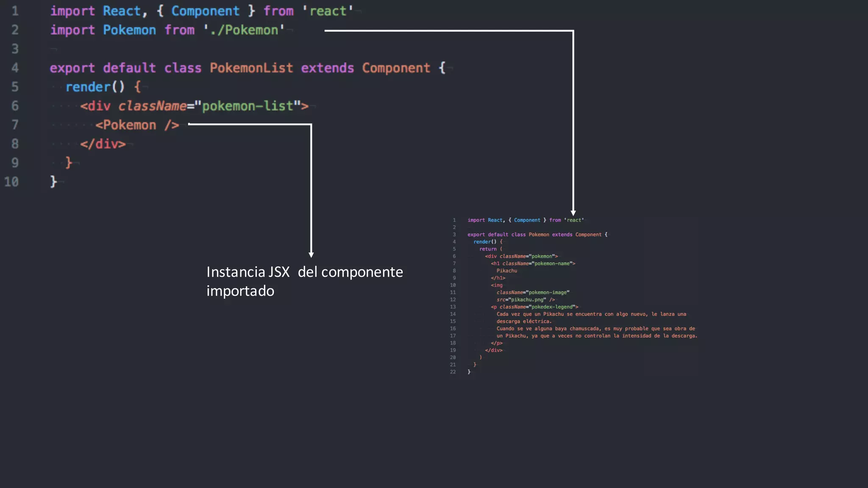The height and width of the screenshot is (488, 868).
Task: Click <div className="pokemon"> in the small code
Action: pos(521,256)
